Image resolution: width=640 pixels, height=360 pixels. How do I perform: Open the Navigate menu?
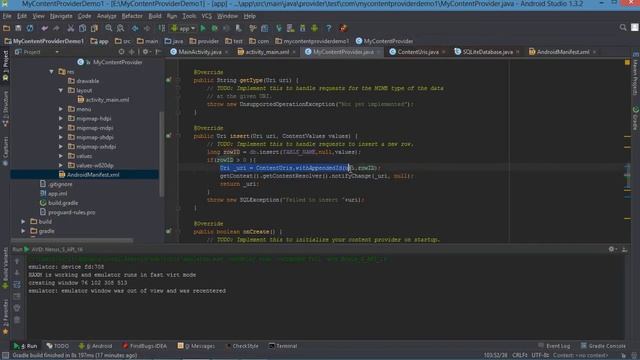(61, 16)
